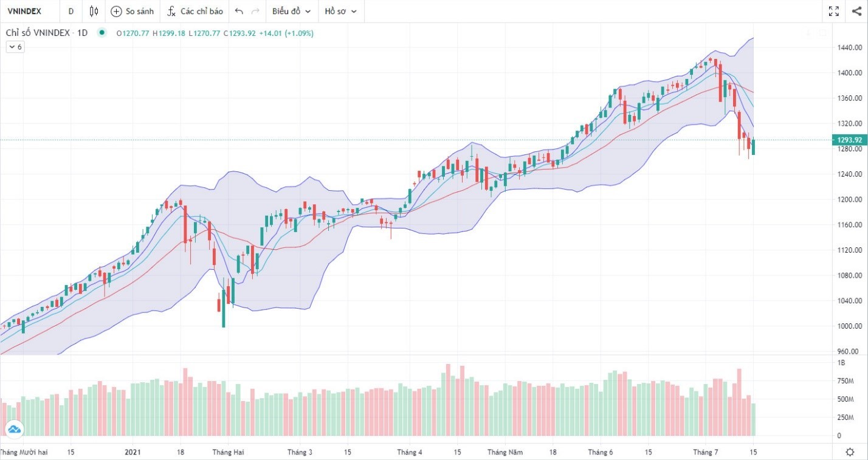Click the fx indicators icon

(x=171, y=11)
